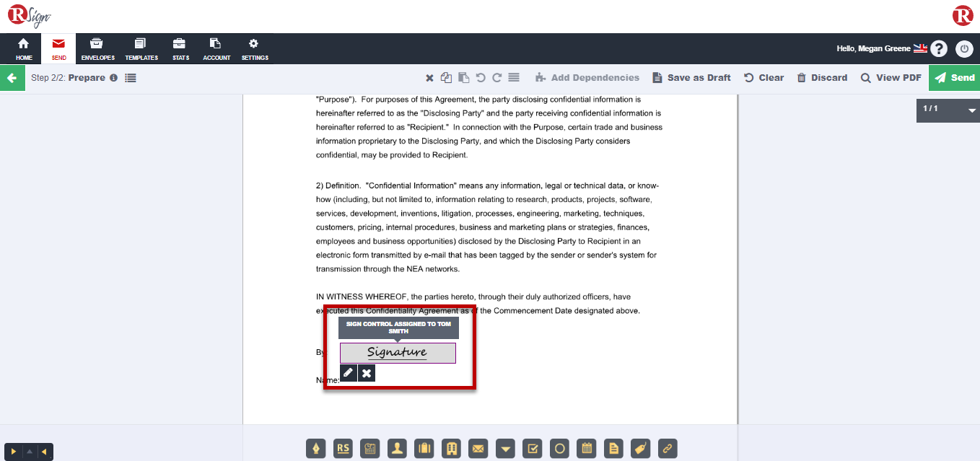This screenshot has height=461, width=980.
Task: Add the calendar Date field control
Action: pyautogui.click(x=587, y=449)
